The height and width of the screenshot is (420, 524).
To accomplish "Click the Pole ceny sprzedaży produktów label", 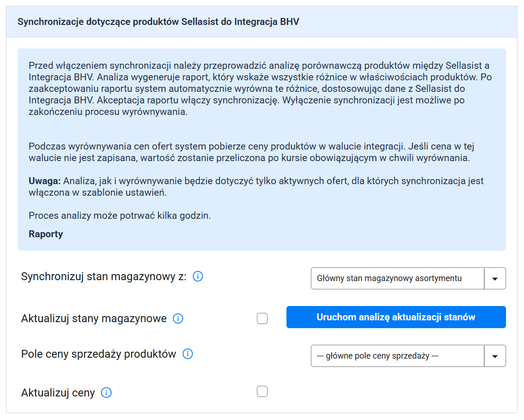I will click(99, 354).
